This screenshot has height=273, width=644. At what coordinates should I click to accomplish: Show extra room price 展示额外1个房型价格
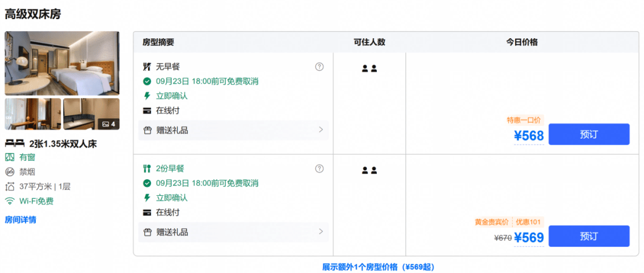tap(378, 267)
